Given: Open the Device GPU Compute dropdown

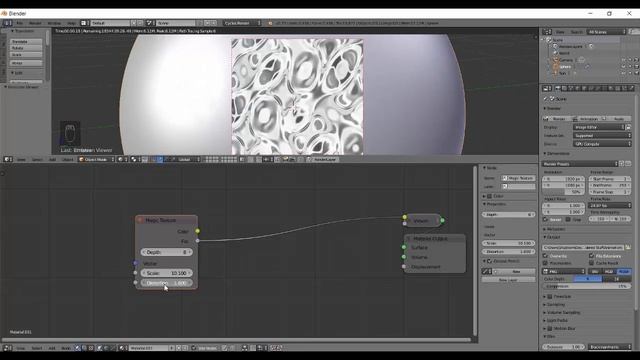Looking at the screenshot, I should point(602,144).
